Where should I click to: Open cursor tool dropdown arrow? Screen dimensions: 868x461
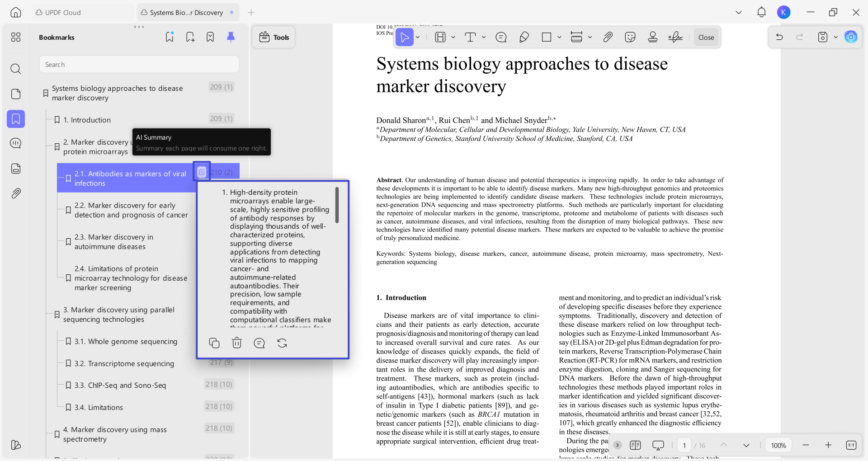(x=418, y=37)
